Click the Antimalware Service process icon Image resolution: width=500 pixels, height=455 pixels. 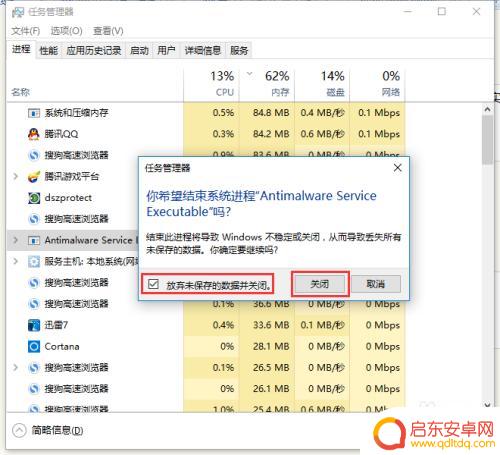coord(34,240)
